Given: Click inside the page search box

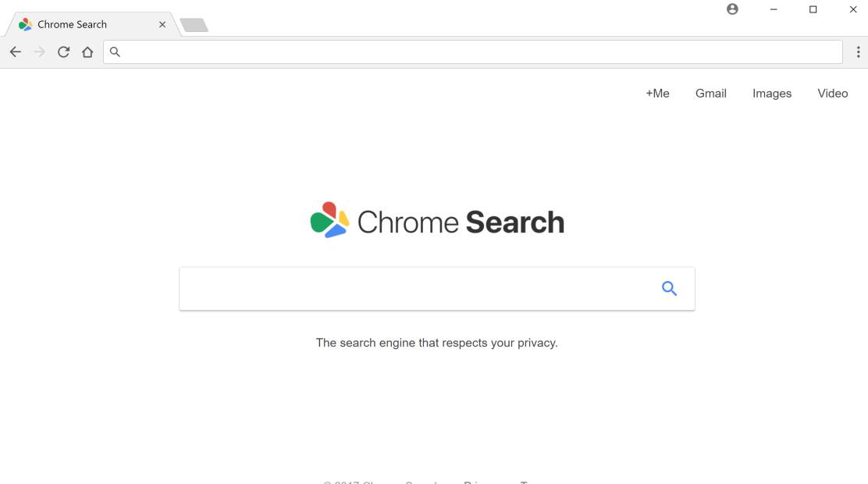Looking at the screenshot, I should 414,289.
